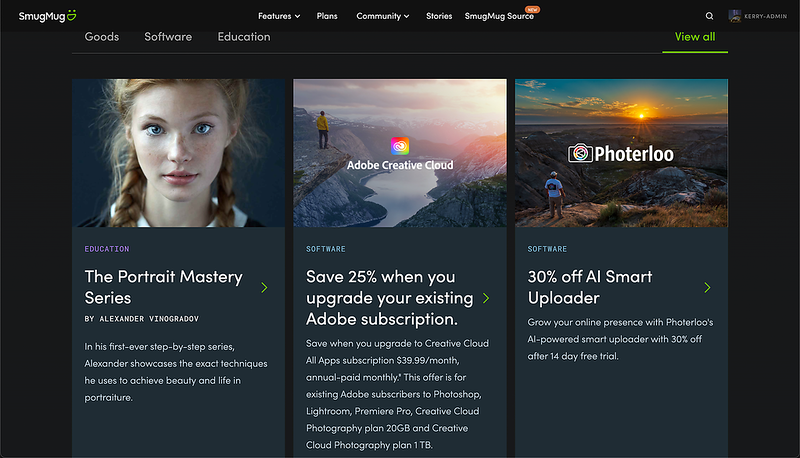Open SmugMug Source in the navigation

[499, 16]
